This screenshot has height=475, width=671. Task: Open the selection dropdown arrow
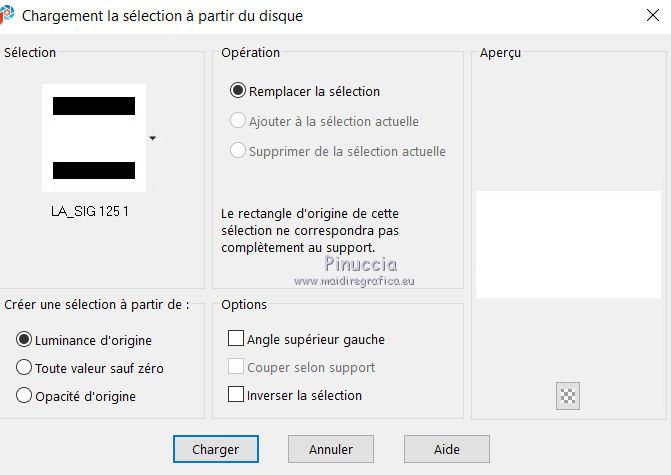click(x=153, y=138)
